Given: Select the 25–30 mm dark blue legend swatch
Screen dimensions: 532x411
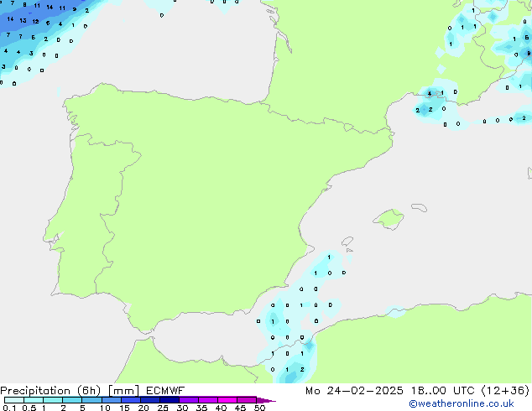Looking at the screenshot, I should 169,400.
